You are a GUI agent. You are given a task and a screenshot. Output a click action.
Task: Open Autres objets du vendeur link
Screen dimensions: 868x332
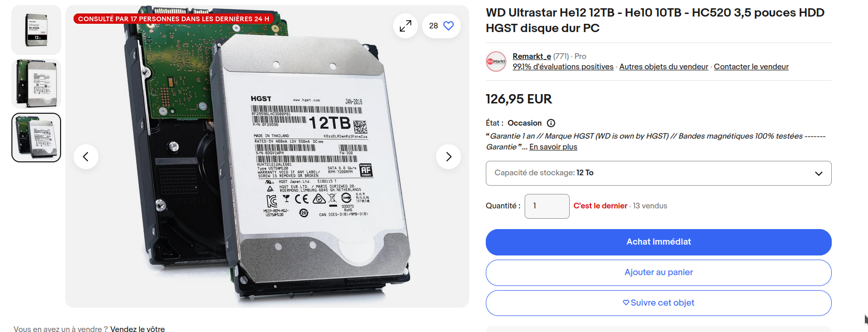point(663,67)
